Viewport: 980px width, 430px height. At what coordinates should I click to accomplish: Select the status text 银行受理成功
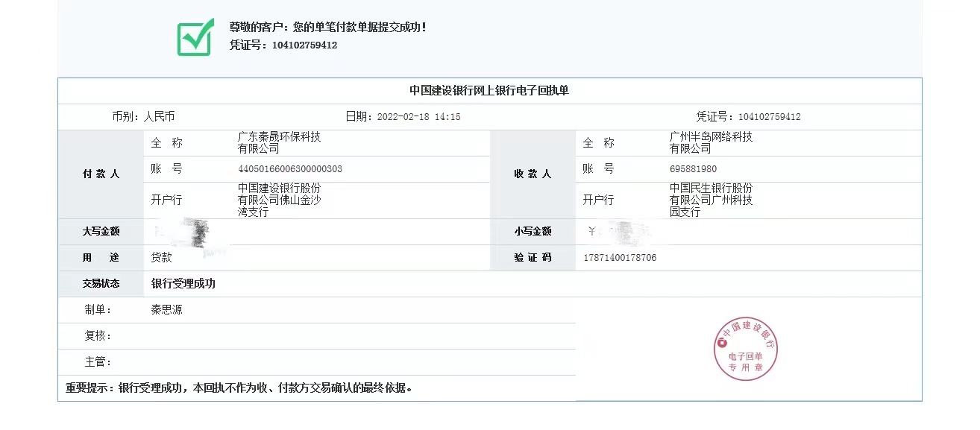click(183, 284)
